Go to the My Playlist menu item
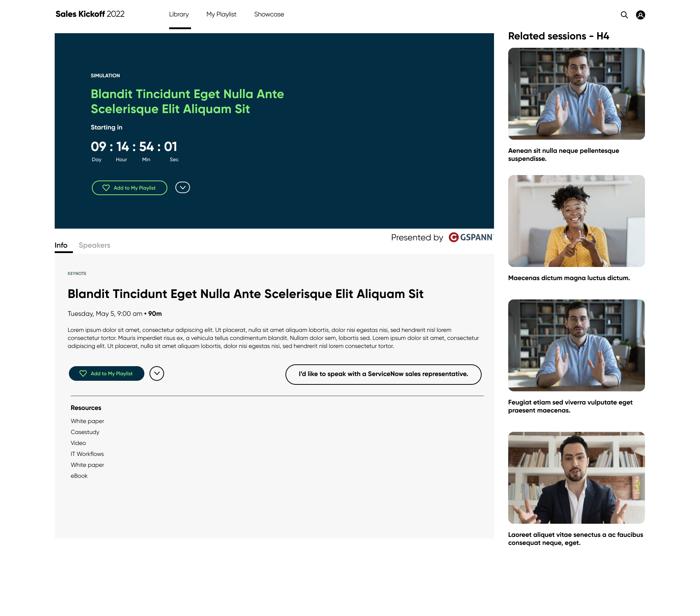Viewport: 700px width, 616px height. click(221, 14)
